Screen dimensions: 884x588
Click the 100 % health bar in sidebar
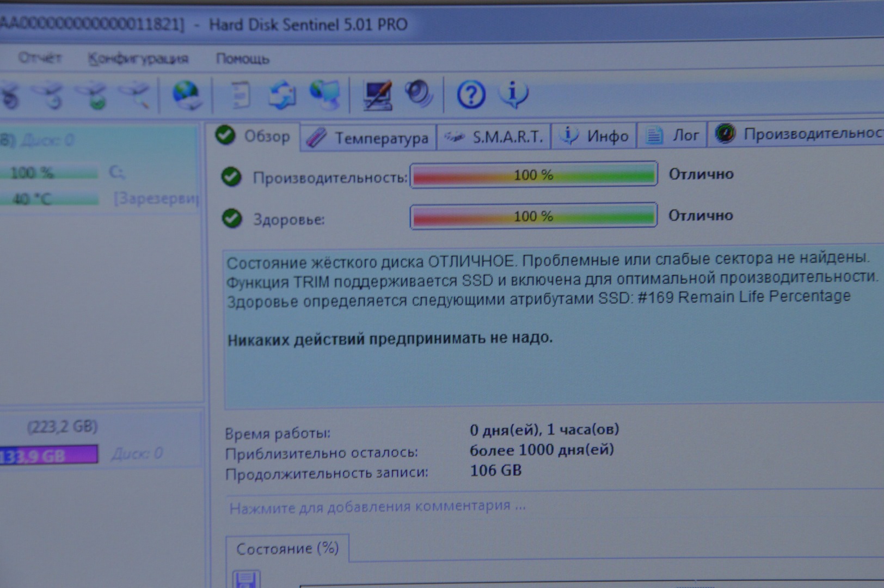[49, 173]
